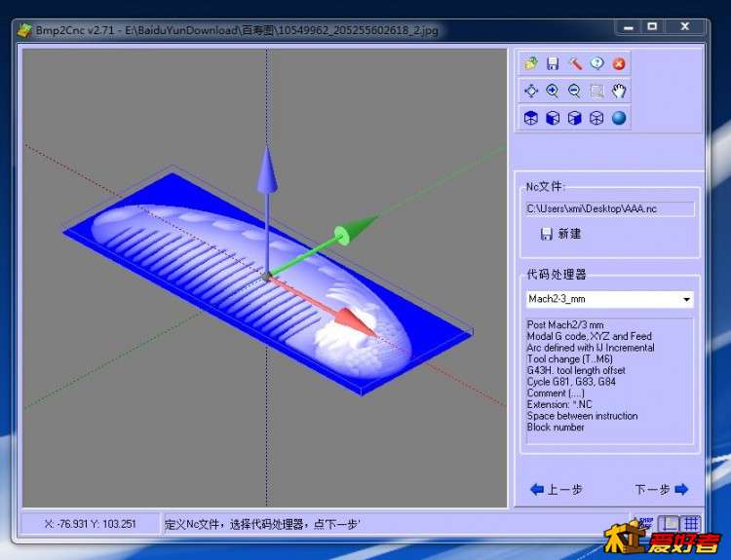
Task: Click the open file folder icon
Action: pyautogui.click(x=531, y=63)
